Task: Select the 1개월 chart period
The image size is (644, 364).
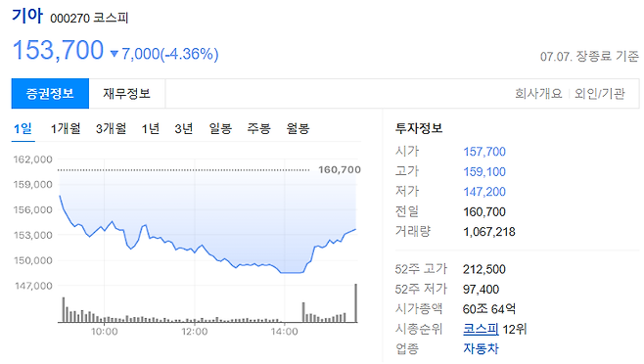Action: [66, 129]
